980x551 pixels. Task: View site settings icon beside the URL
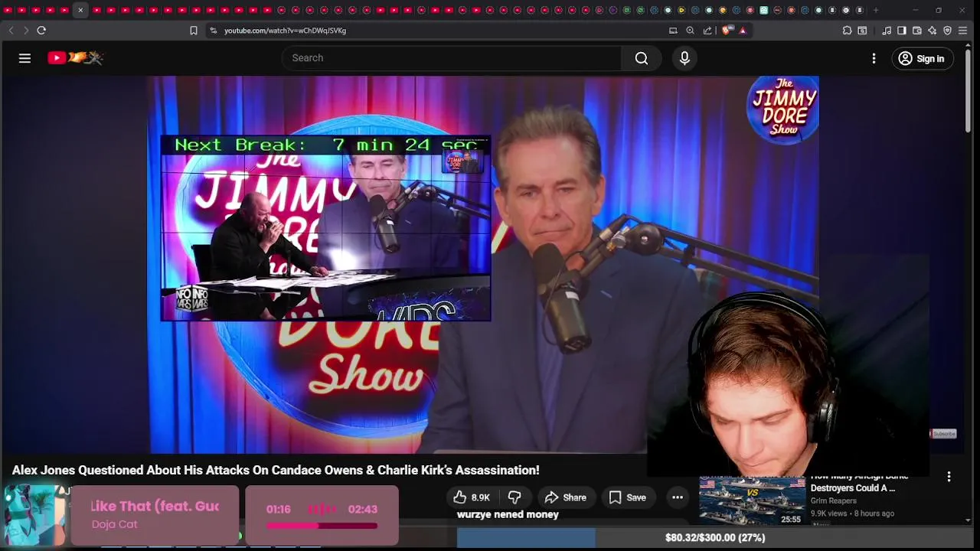[x=213, y=31]
